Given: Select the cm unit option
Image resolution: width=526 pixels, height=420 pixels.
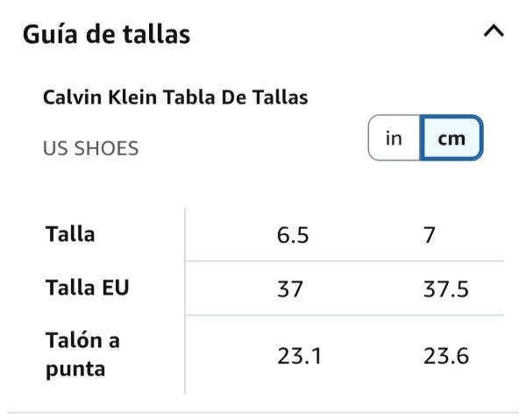Looking at the screenshot, I should (451, 139).
